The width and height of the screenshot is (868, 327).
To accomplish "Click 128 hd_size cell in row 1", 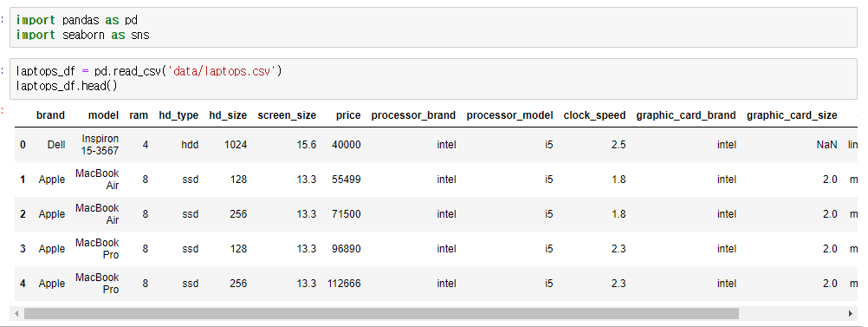I will 238,180.
